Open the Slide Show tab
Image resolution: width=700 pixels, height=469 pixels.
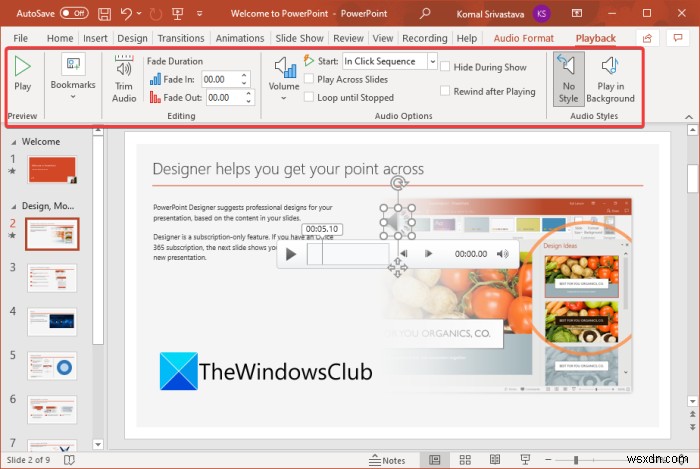pos(299,38)
